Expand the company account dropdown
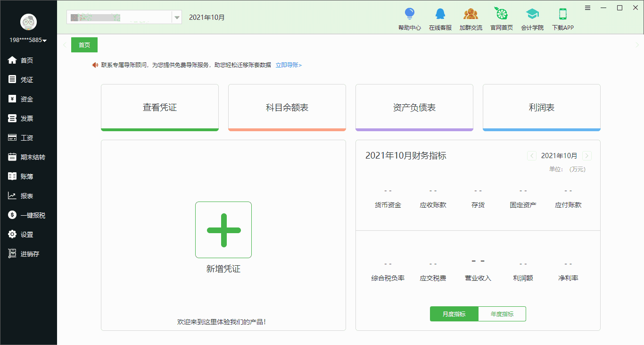The height and width of the screenshot is (345, 644). [x=176, y=17]
